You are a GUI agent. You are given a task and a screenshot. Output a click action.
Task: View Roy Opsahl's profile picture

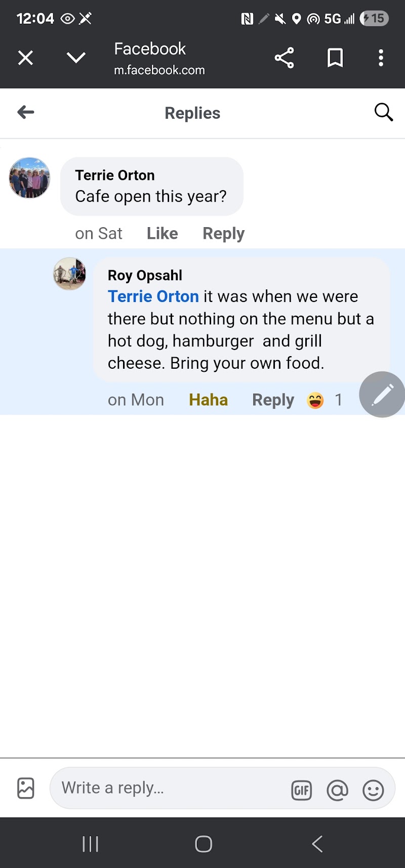coord(70,274)
